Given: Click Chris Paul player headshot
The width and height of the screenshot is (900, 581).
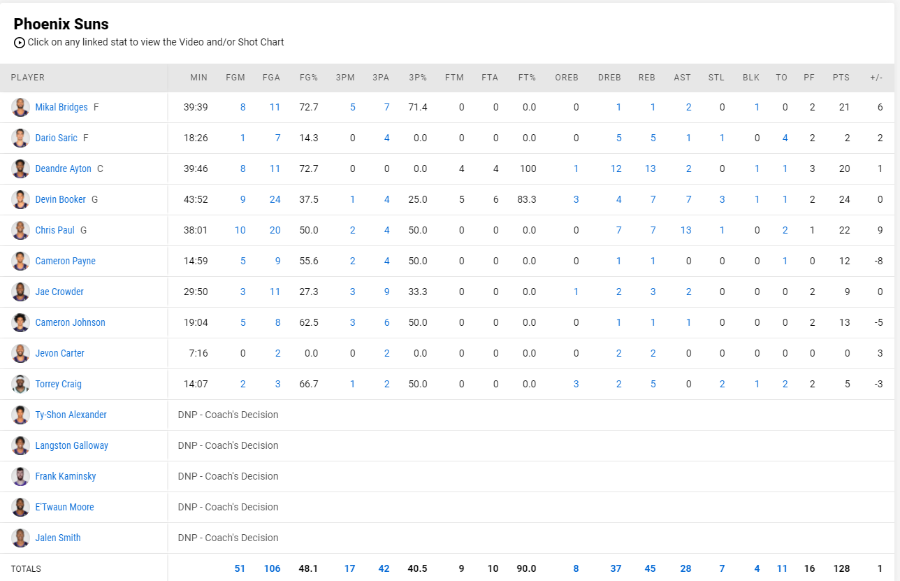Looking at the screenshot, I should [20, 230].
